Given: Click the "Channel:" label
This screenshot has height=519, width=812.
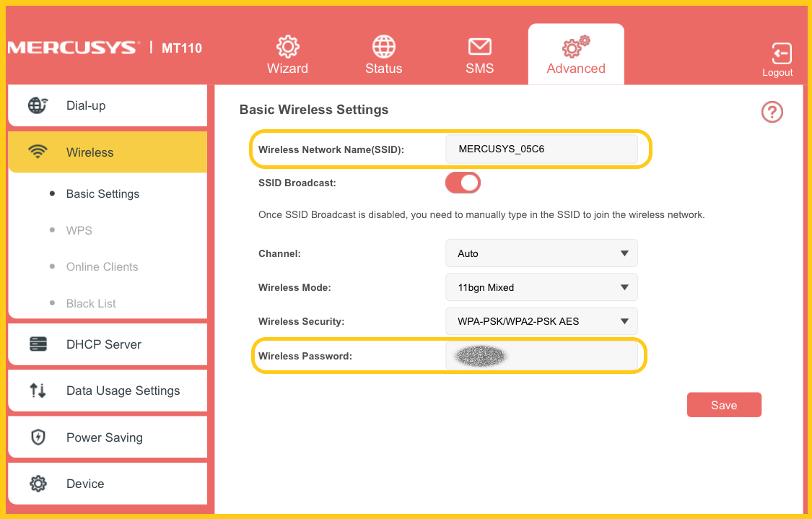Looking at the screenshot, I should coord(279,254).
